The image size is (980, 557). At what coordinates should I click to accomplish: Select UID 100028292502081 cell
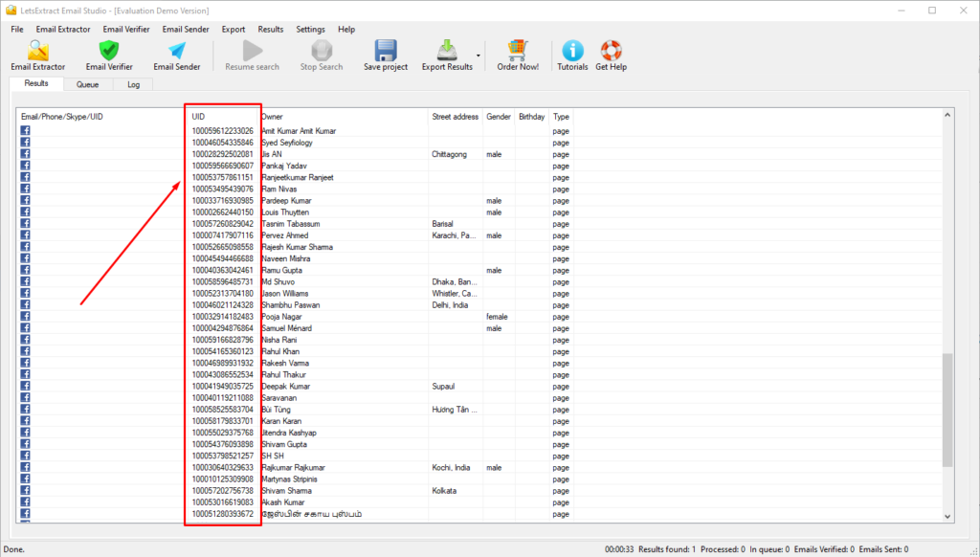point(222,154)
